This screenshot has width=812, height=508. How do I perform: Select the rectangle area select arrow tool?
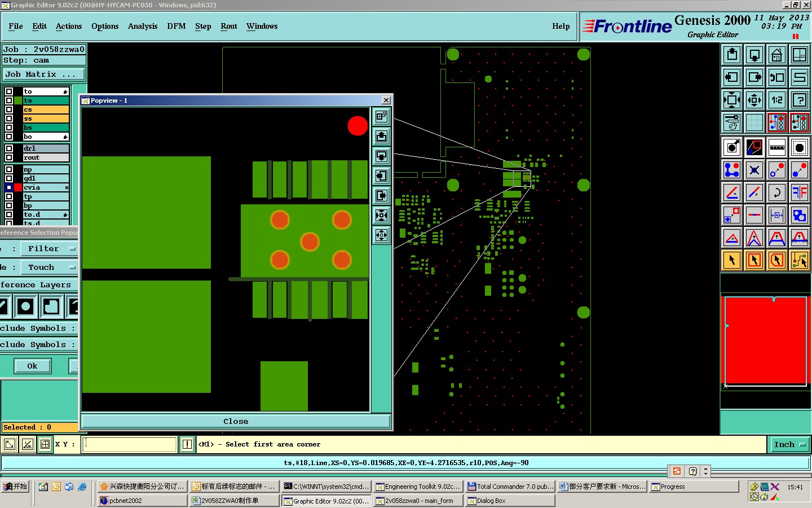754,260
